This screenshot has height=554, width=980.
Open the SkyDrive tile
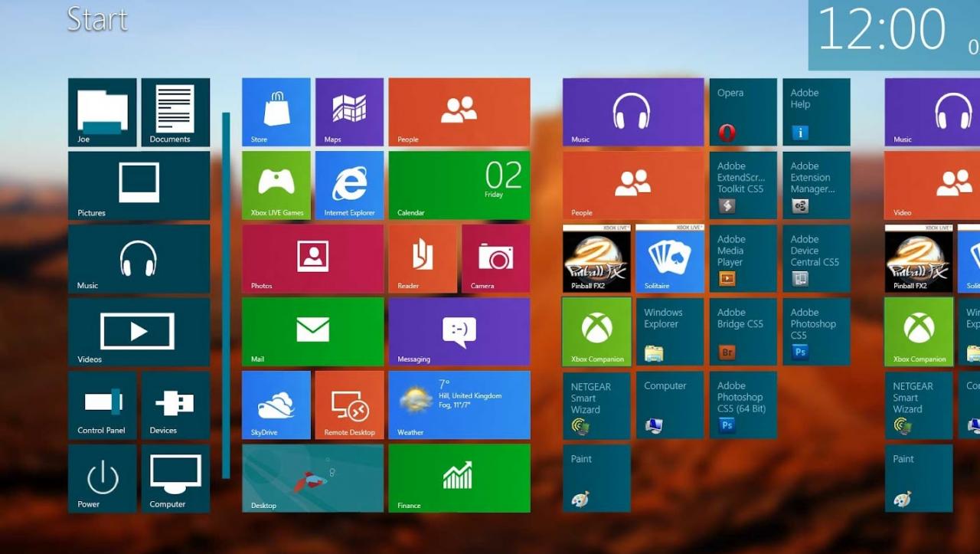(276, 405)
